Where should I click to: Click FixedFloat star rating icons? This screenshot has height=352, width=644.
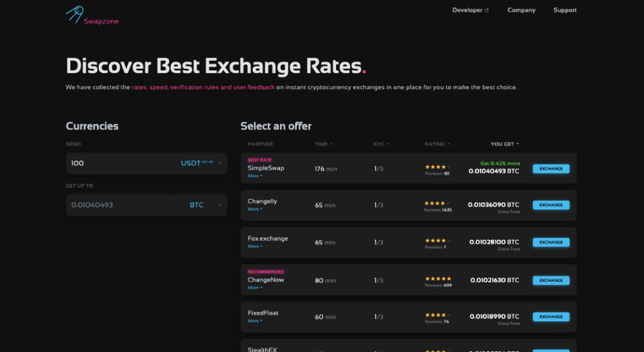437,315
